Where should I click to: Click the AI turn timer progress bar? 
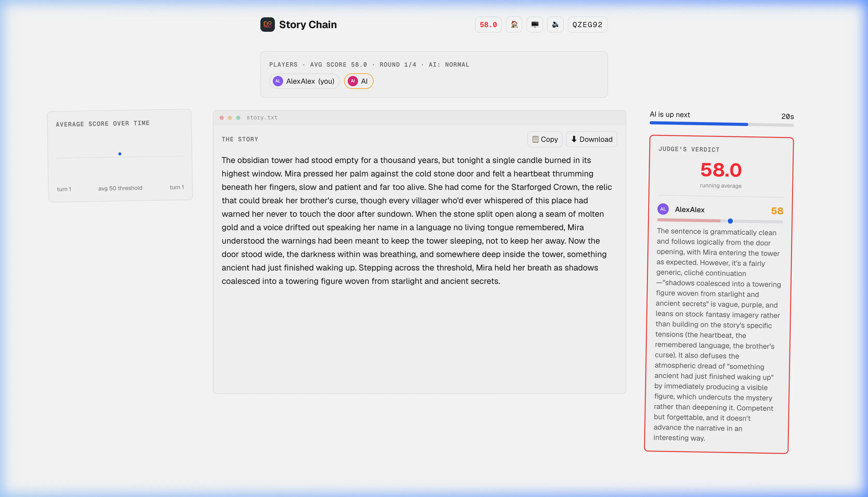click(722, 124)
